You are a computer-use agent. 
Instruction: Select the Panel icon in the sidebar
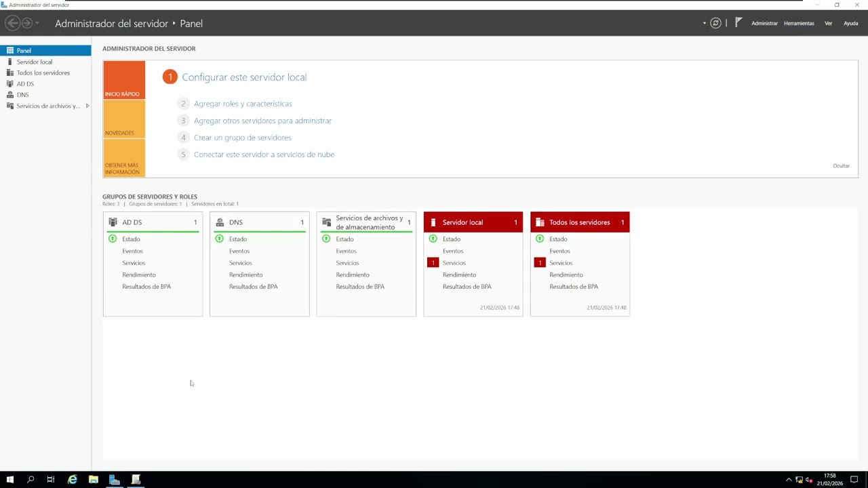(10, 51)
